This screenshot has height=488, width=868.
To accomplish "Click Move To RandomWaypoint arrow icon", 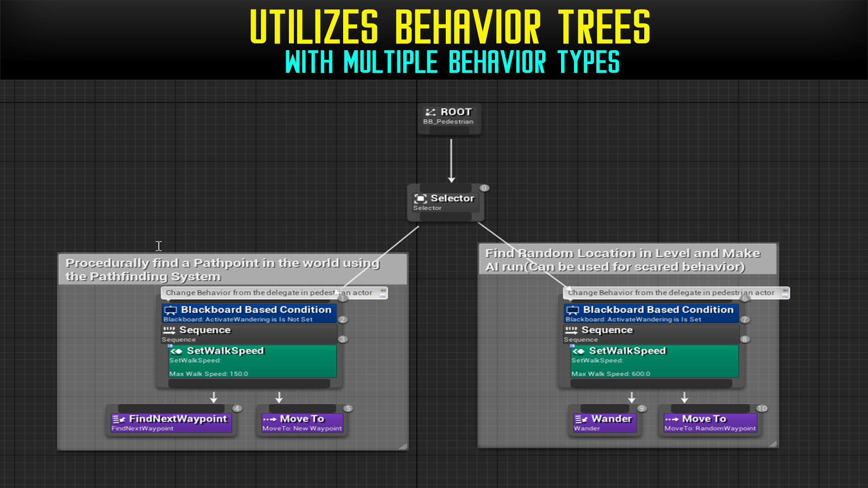I will click(672, 419).
